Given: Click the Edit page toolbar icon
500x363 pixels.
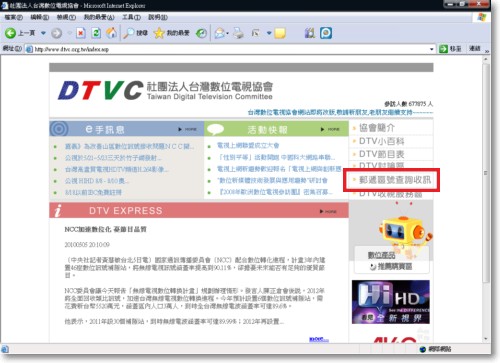Looking at the screenshot, I should click(x=256, y=33).
